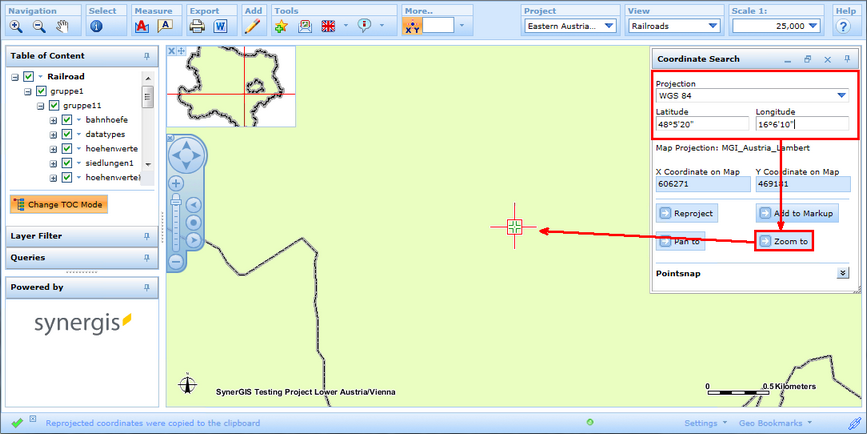Viewport: 867px width, 434px height.
Task: Click the Change TOC Mode button
Action: tap(59, 205)
